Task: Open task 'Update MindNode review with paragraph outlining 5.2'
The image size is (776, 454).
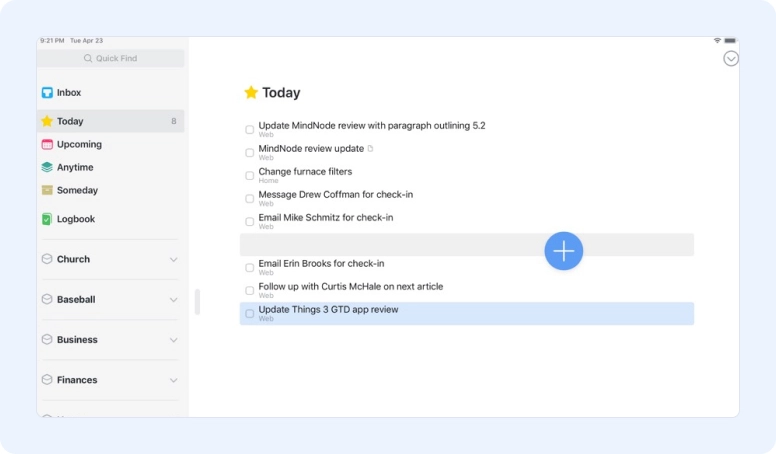Action: tap(372, 126)
